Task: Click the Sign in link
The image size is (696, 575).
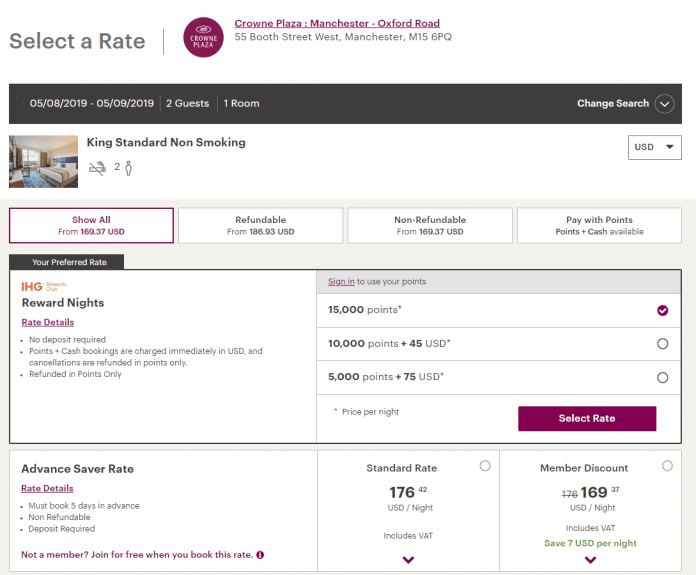Action: tap(341, 282)
